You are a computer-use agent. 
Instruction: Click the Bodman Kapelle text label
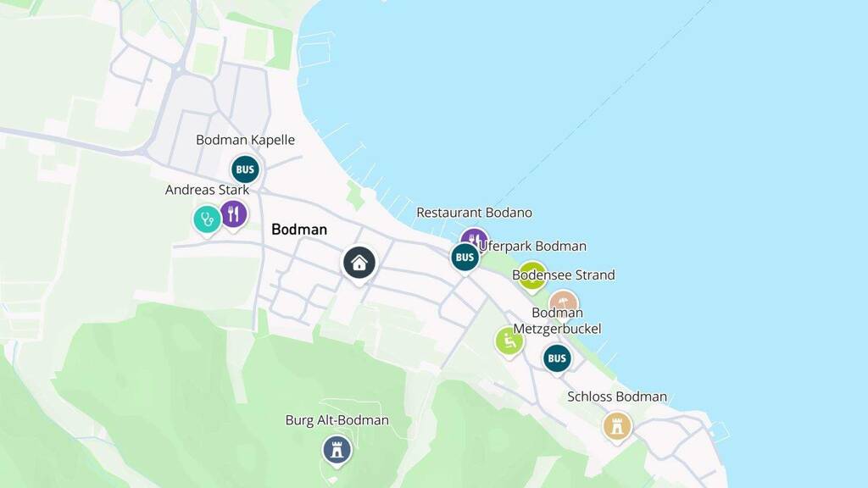click(x=245, y=140)
